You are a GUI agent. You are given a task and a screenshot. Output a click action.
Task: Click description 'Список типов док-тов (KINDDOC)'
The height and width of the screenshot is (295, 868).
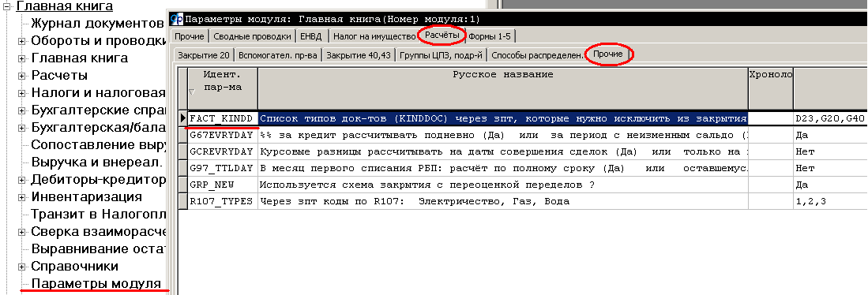pos(502,118)
